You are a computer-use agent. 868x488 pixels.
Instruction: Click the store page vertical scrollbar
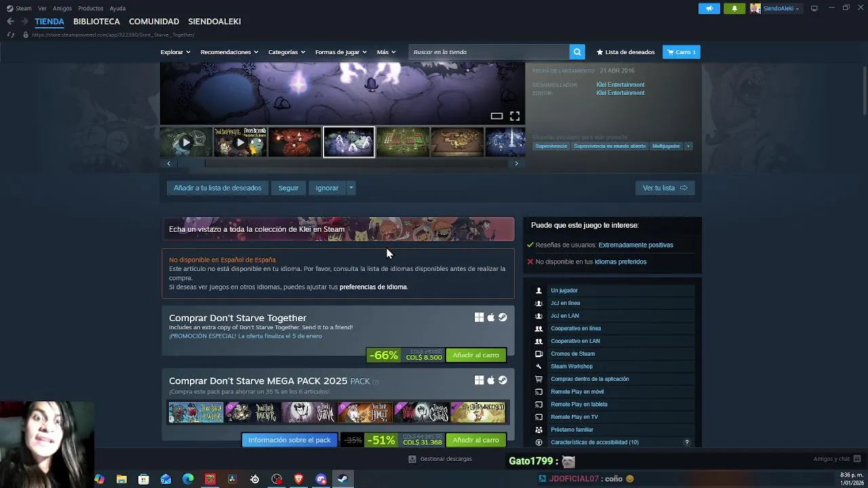coord(864,91)
